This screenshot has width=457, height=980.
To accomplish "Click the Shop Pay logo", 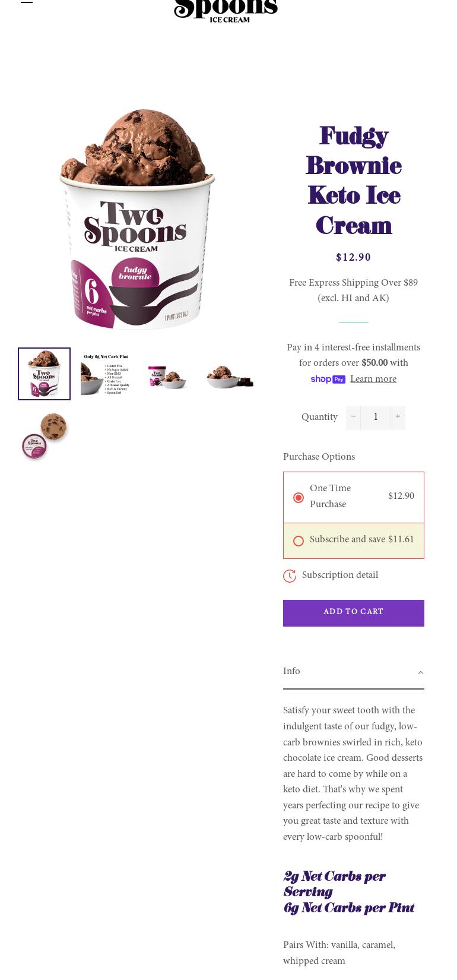I will tap(328, 380).
